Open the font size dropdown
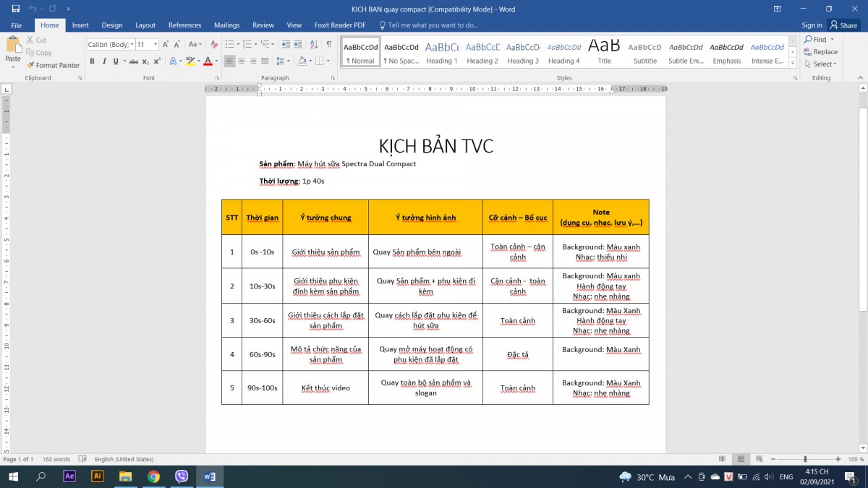Viewport: 868px width, 488px height. [156, 45]
